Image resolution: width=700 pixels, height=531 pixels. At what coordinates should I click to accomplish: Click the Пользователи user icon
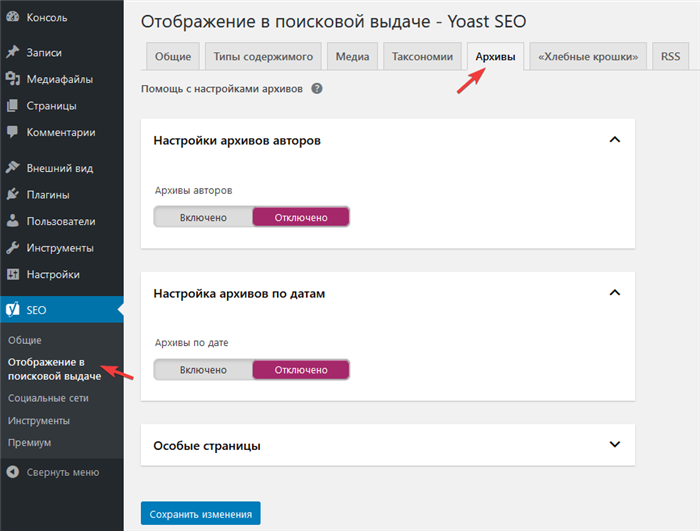coord(13,221)
